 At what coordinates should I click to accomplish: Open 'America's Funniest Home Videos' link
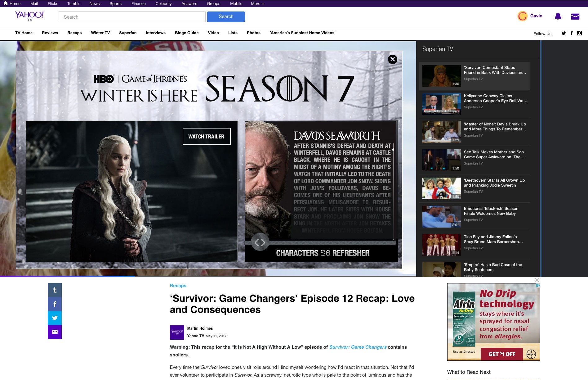click(303, 33)
